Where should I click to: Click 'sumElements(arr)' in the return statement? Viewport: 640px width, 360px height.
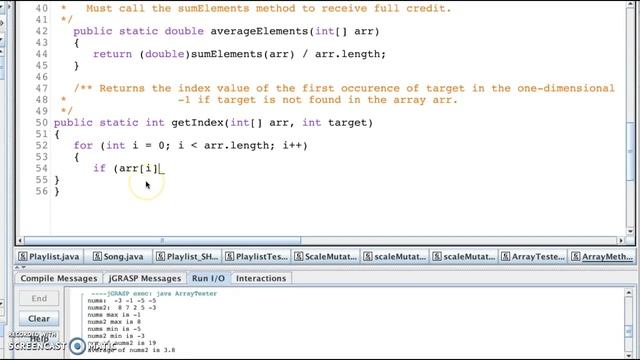pyautogui.click(x=242, y=54)
